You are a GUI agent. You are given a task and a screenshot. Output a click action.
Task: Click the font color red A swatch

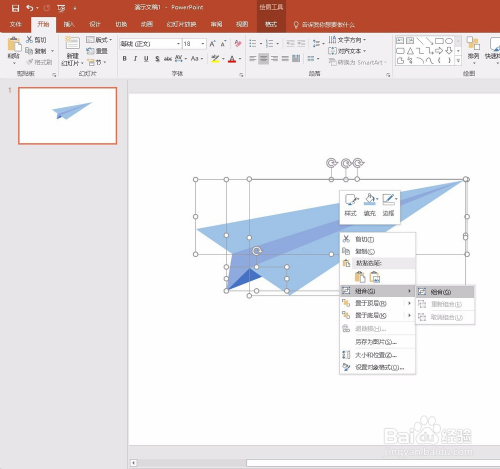click(232, 59)
